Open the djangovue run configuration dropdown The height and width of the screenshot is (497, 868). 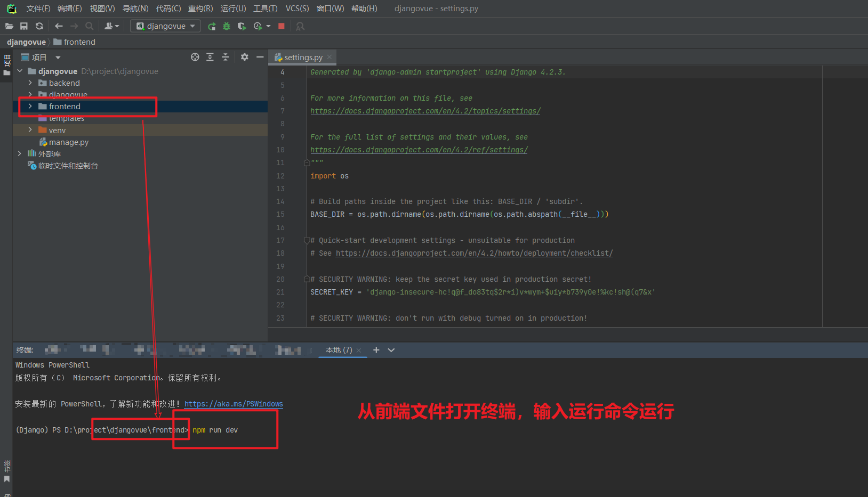pos(165,26)
